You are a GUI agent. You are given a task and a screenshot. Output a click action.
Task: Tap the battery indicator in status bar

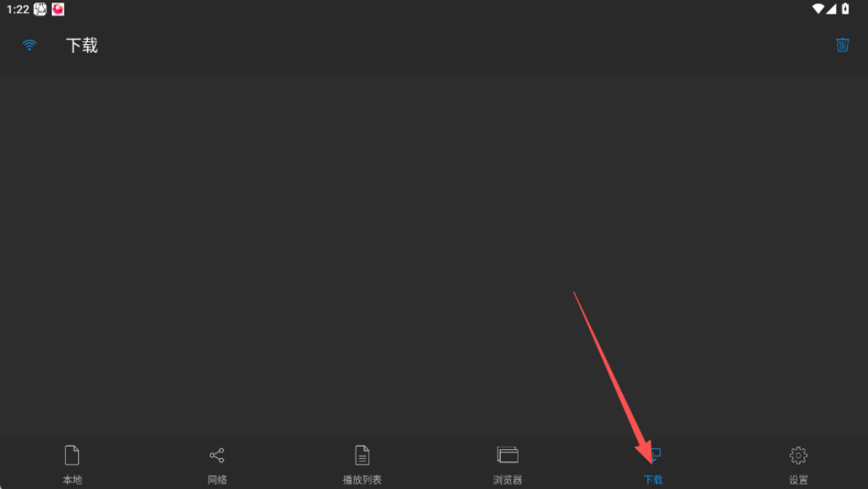coord(845,9)
